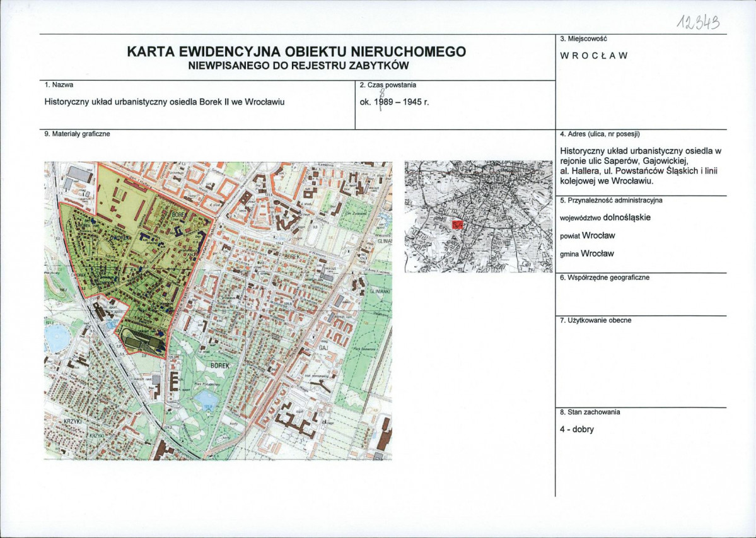The image size is (756, 538).
Task: Select the large dark building icon at map top-left
Action: 78,173
